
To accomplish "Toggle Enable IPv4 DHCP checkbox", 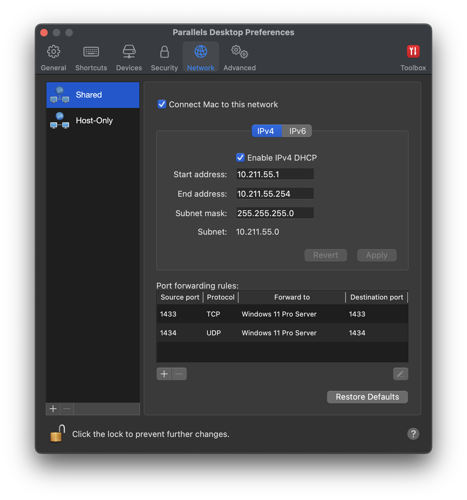I will 240,158.
